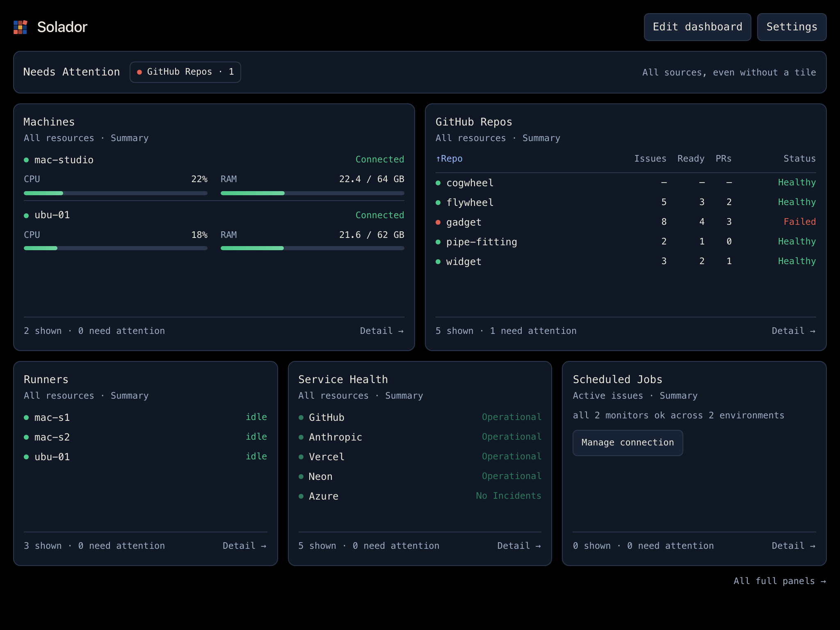
Task: Open the widget repo row
Action: 626,262
